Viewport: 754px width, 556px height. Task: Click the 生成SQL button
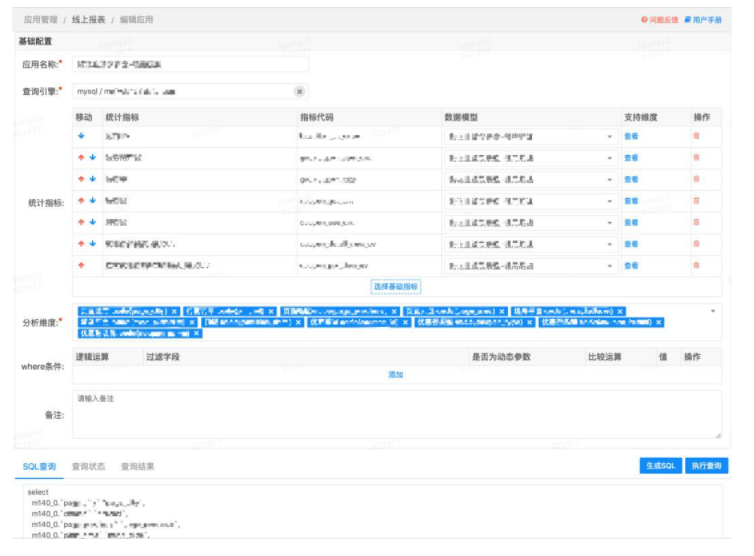[x=661, y=466]
